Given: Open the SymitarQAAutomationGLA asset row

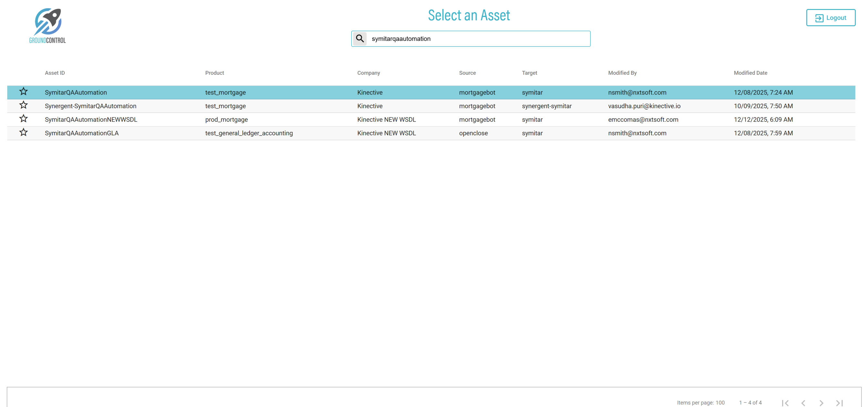Looking at the screenshot, I should pyautogui.click(x=82, y=133).
